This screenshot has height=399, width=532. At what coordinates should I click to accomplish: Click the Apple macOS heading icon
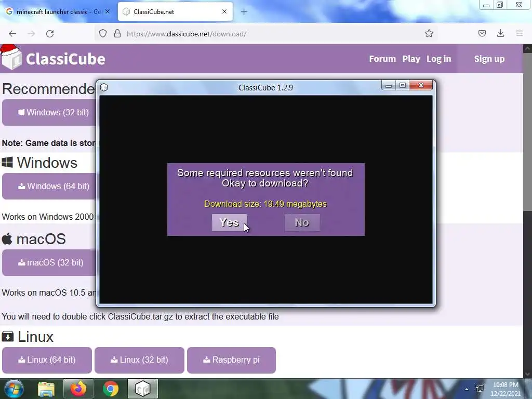[x=7, y=239]
